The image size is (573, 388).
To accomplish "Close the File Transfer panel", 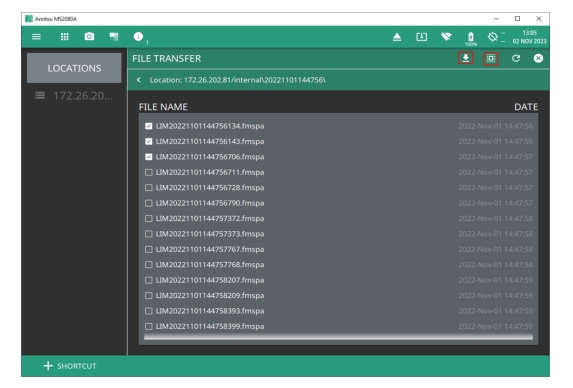I will pyautogui.click(x=538, y=58).
